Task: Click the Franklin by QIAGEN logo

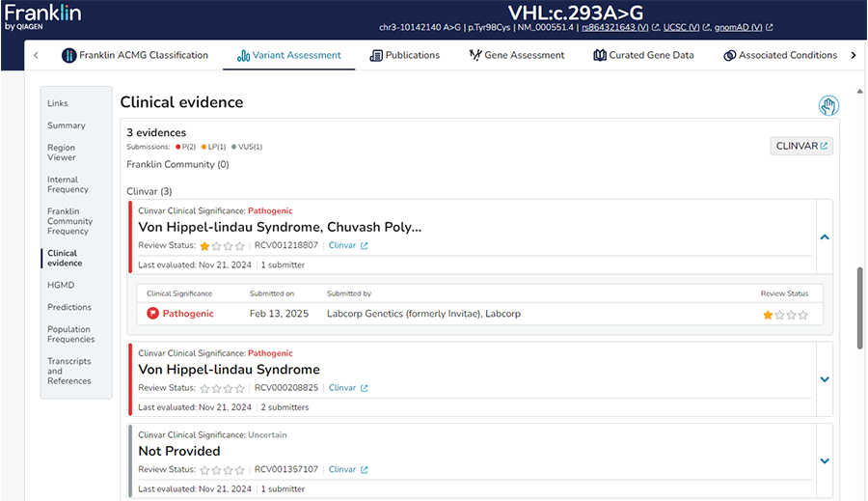Action: click(x=42, y=16)
